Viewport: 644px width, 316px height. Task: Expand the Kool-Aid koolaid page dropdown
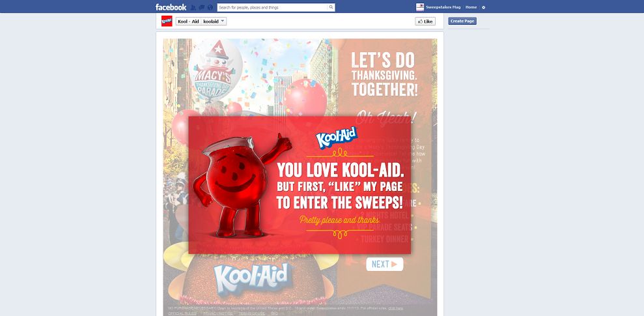click(201, 22)
